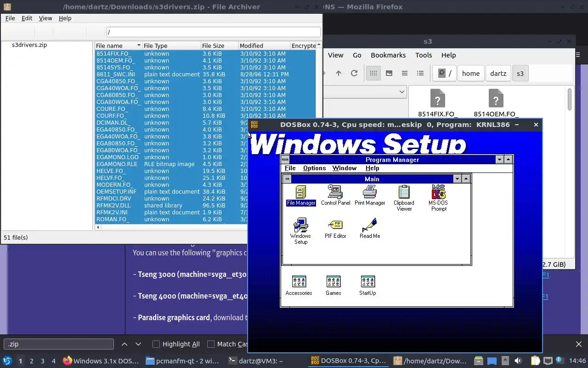Image resolution: width=588 pixels, height=368 pixels.
Task: Select the Windows Setup icon in Main group
Action: point(301,231)
